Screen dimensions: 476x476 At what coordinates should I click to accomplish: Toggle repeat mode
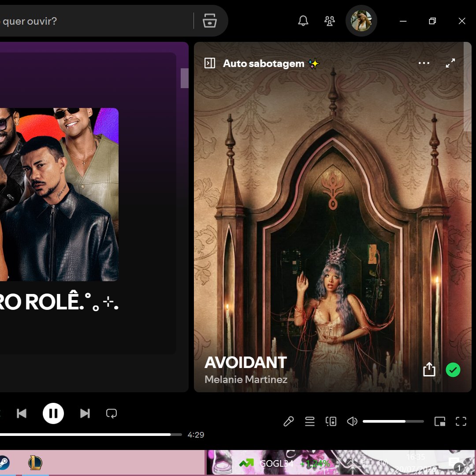(112, 413)
